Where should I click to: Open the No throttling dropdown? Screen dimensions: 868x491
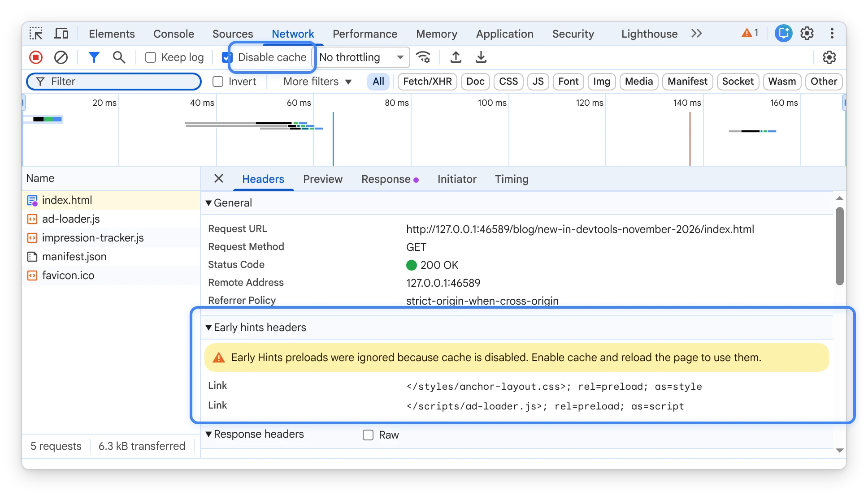[x=362, y=57]
